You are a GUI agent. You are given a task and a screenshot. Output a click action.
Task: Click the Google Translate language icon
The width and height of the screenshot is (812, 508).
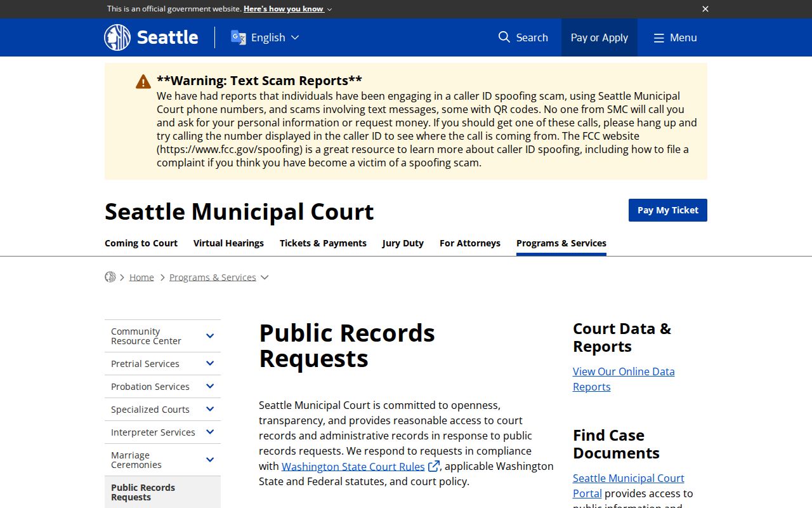click(239, 37)
